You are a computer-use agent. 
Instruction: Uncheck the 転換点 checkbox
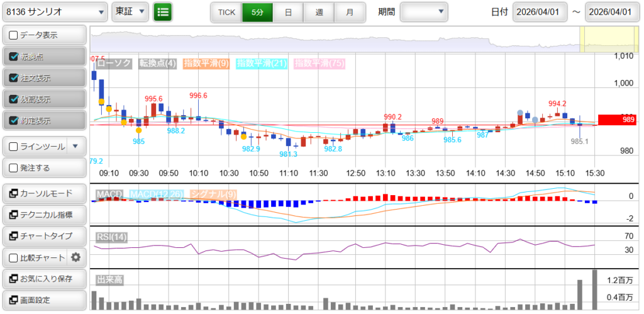click(14, 57)
